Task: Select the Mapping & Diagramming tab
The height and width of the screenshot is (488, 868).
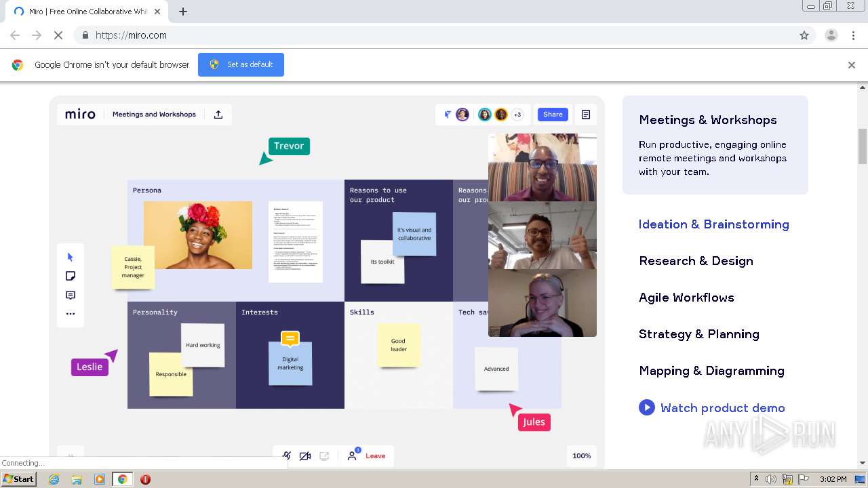Action: point(711,371)
